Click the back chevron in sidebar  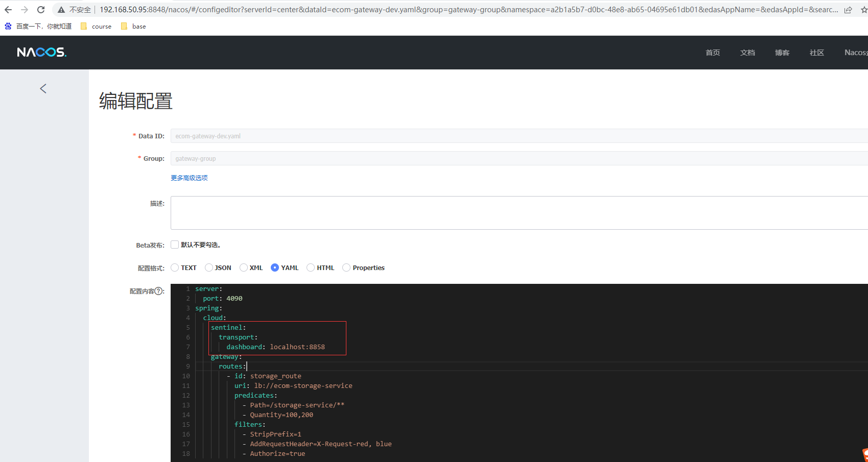click(x=43, y=88)
